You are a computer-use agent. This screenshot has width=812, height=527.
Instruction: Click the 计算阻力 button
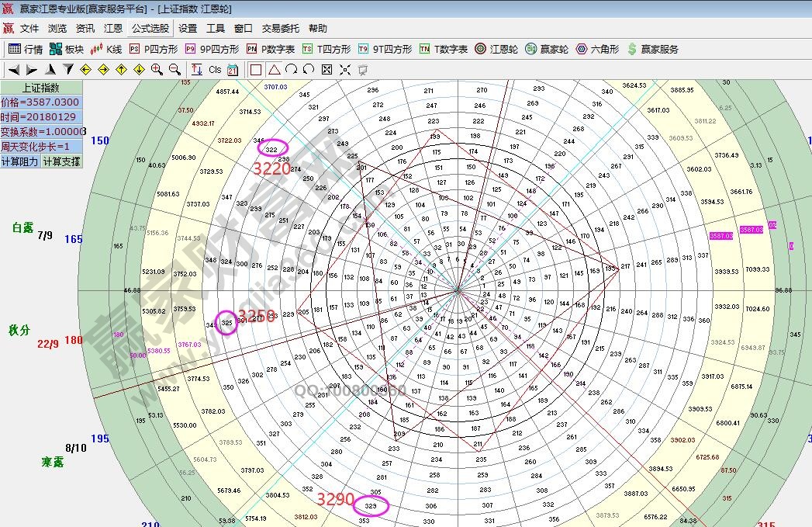coord(20,161)
